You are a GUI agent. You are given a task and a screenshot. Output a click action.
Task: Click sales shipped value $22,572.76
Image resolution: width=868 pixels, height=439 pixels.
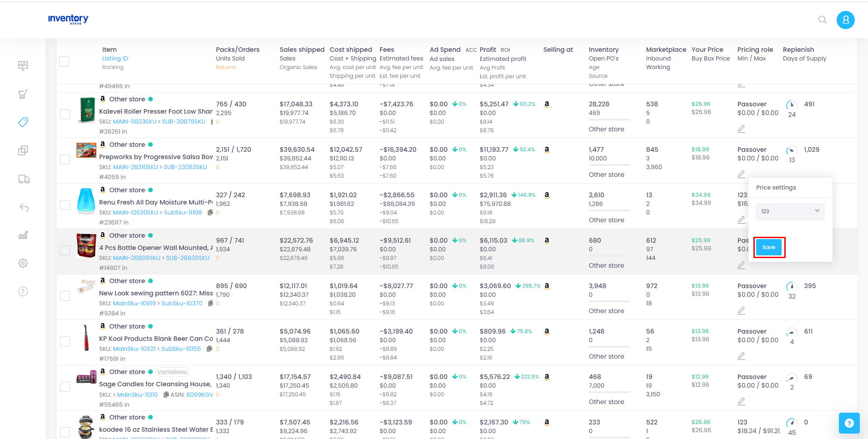(296, 240)
